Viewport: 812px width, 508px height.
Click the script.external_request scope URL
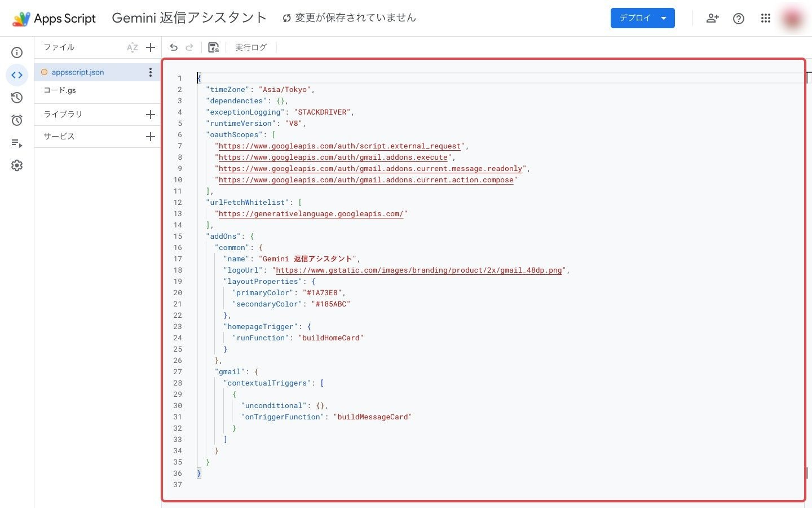(x=339, y=146)
